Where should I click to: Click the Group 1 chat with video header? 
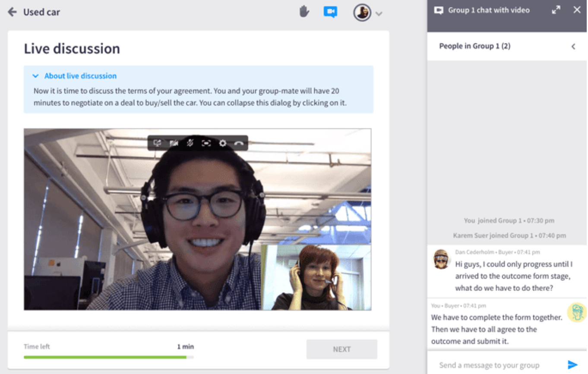[x=488, y=10]
